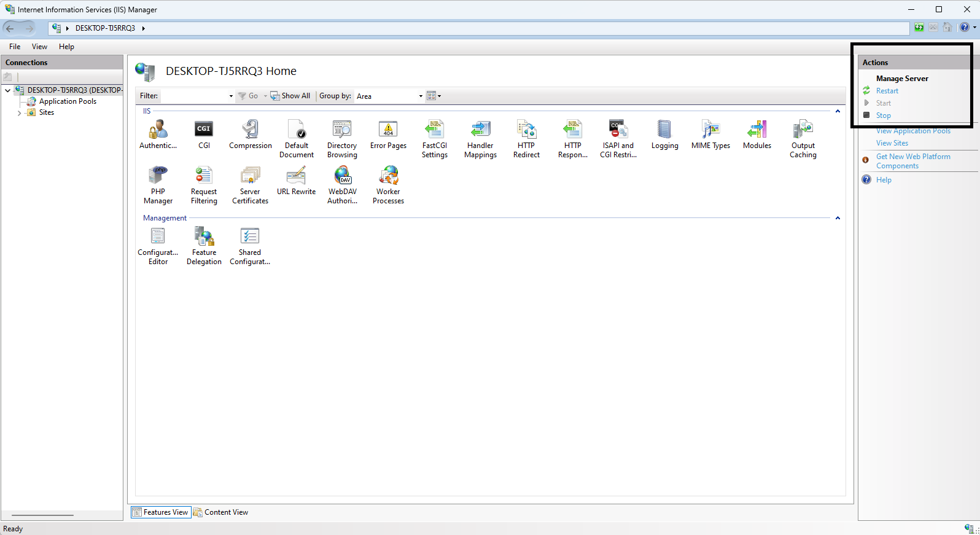Open ISAPI and CGI Restrictions
The image size is (980, 535).
618,139
